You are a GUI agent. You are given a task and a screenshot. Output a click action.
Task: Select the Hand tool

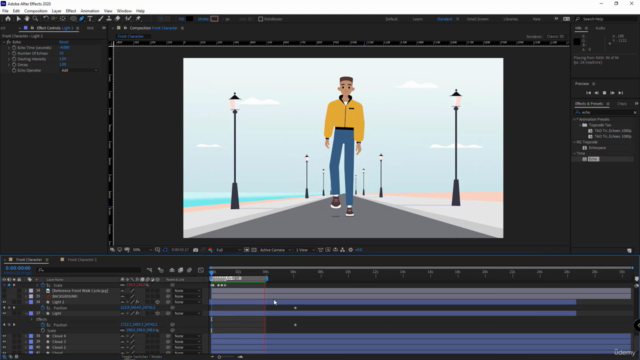point(27,19)
